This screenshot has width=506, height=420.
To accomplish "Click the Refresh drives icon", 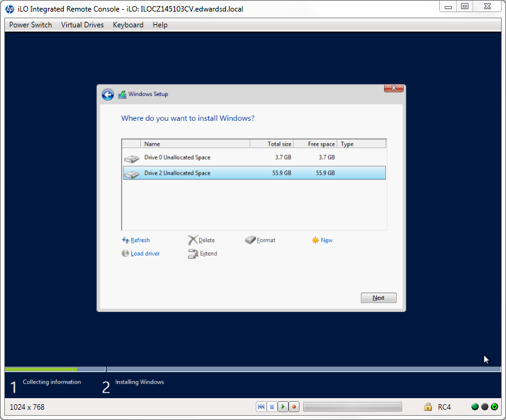I will click(x=126, y=240).
